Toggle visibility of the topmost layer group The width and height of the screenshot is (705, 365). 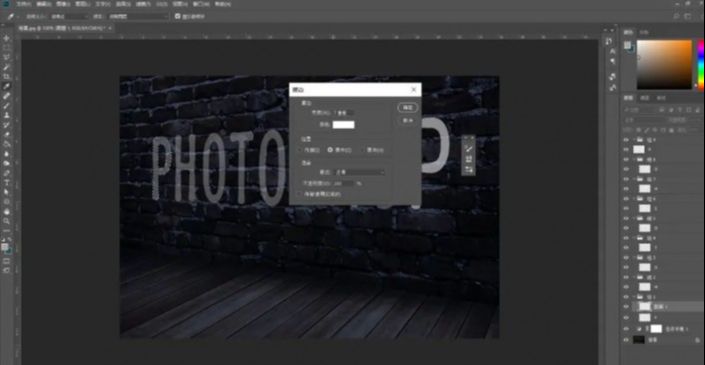[x=626, y=140]
